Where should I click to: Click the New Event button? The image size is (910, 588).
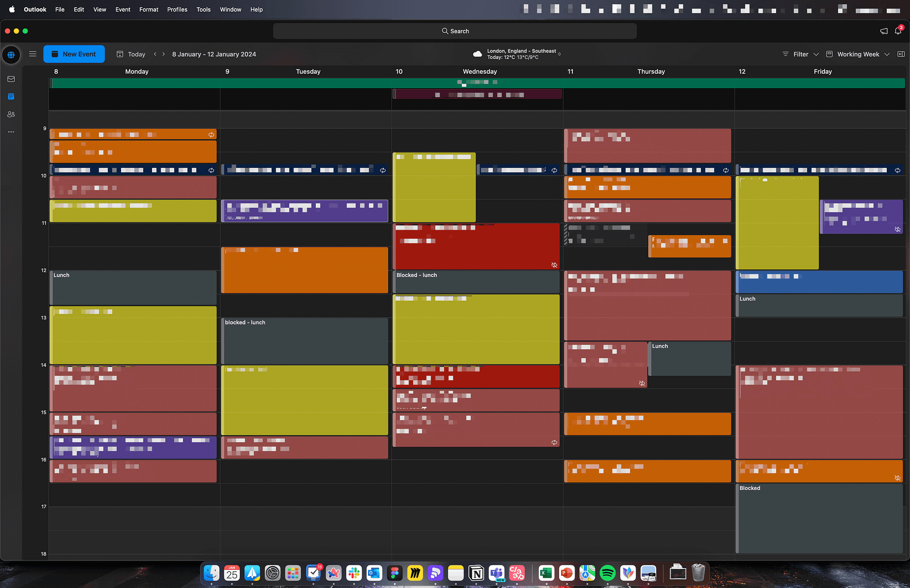tap(74, 54)
